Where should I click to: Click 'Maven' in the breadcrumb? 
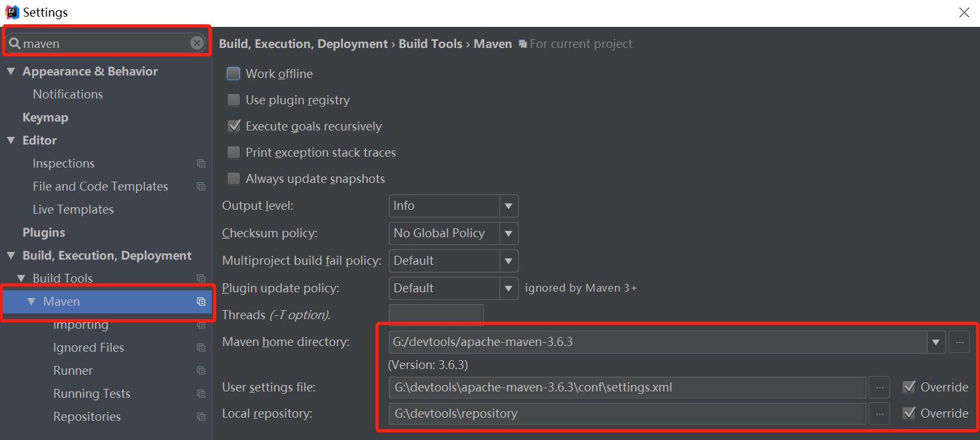[x=493, y=44]
